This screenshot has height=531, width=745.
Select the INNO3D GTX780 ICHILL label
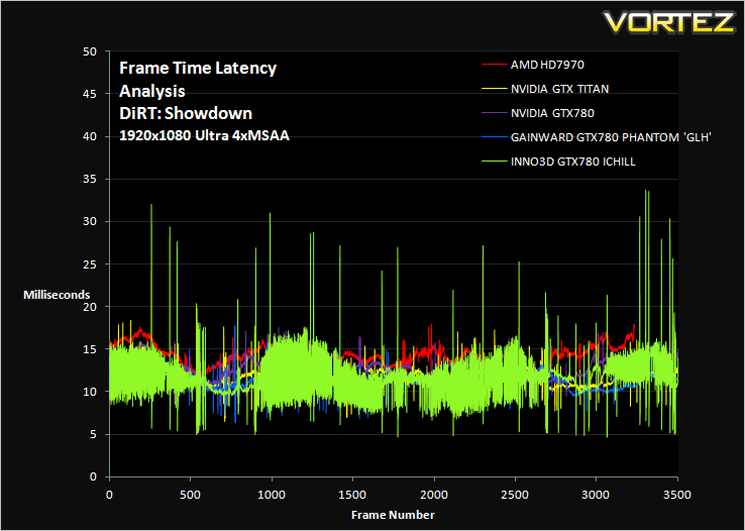[x=573, y=161]
